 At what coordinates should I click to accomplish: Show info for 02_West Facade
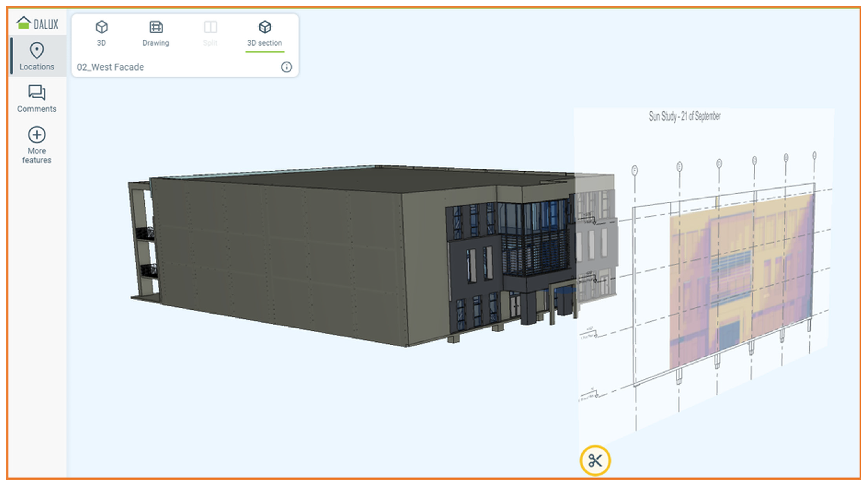(286, 67)
